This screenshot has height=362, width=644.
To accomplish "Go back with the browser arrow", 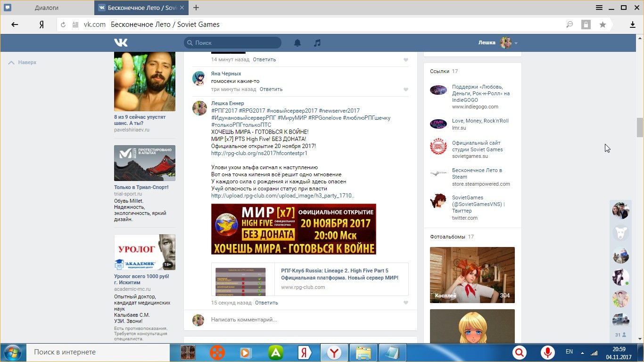I will pyautogui.click(x=15, y=25).
